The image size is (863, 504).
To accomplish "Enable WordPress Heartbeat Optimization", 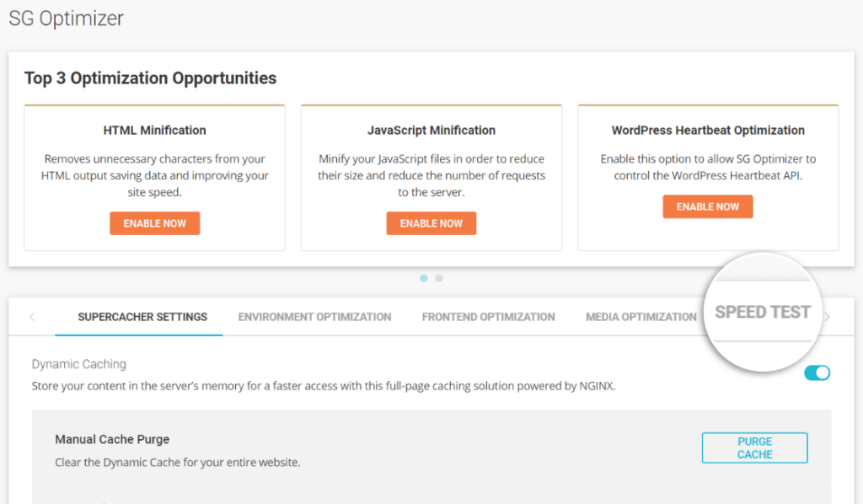I will click(x=707, y=206).
